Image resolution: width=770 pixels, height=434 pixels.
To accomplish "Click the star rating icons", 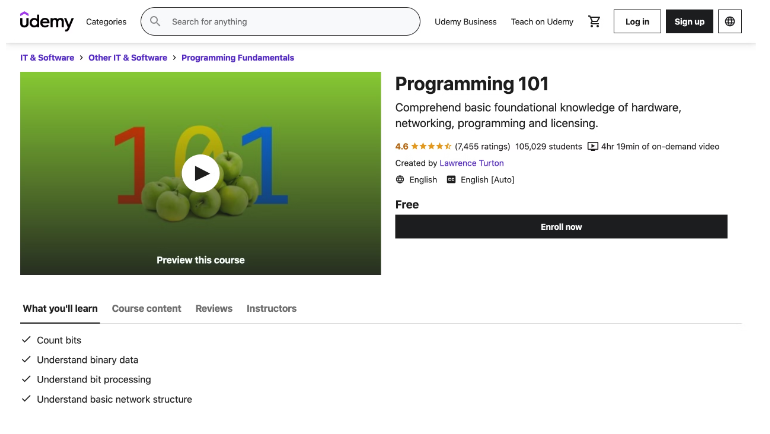I will click(431, 146).
